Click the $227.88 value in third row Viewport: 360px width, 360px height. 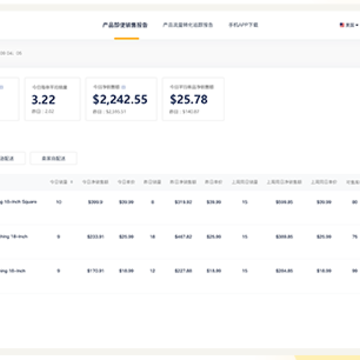pyautogui.click(x=183, y=271)
